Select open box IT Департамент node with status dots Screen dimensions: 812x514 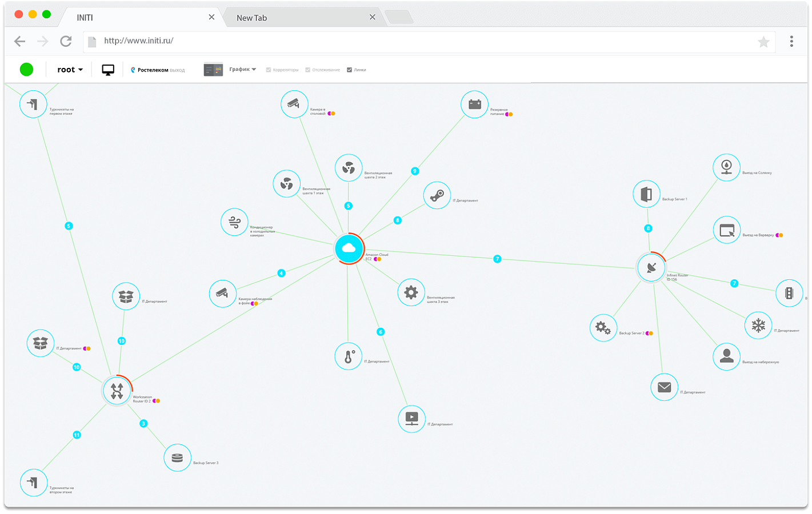pyautogui.click(x=41, y=343)
